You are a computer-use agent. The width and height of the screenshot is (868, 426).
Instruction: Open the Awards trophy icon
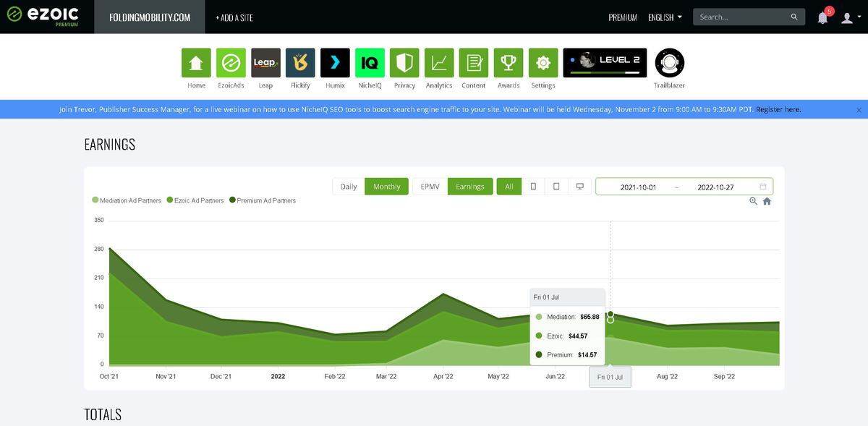(x=509, y=63)
